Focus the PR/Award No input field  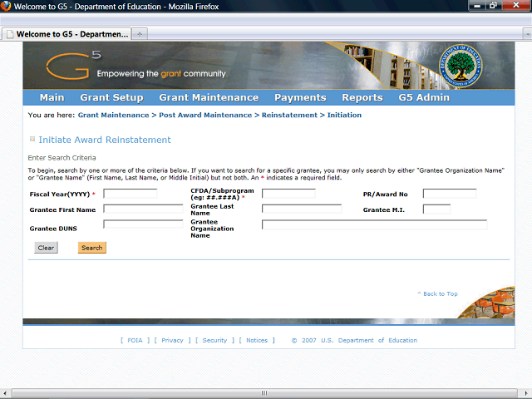pyautogui.click(x=450, y=194)
